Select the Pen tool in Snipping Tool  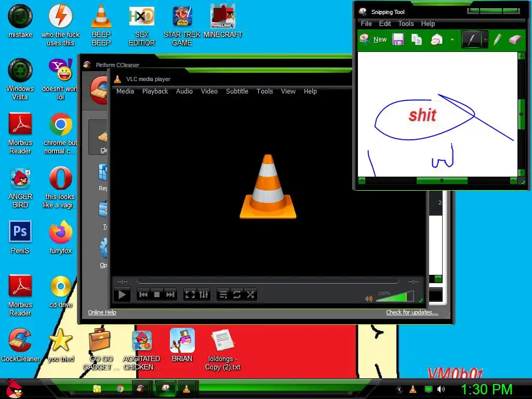pyautogui.click(x=472, y=39)
